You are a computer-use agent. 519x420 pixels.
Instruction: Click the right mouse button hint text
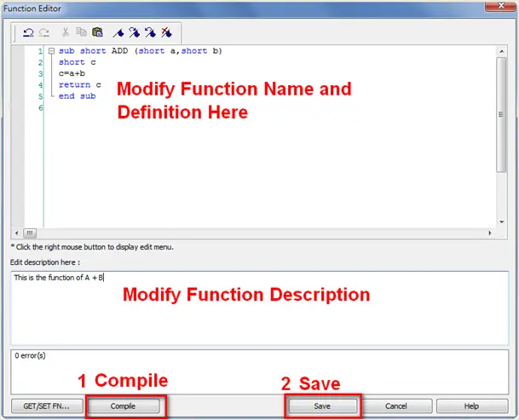[x=92, y=247]
